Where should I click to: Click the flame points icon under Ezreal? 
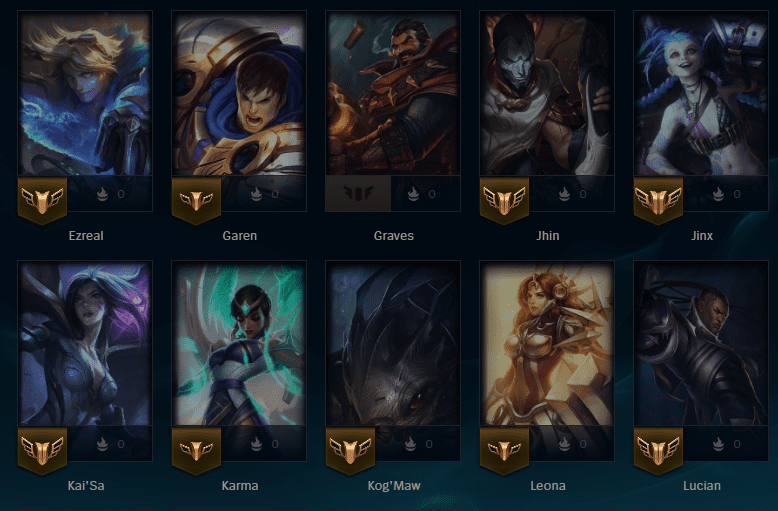tap(102, 194)
